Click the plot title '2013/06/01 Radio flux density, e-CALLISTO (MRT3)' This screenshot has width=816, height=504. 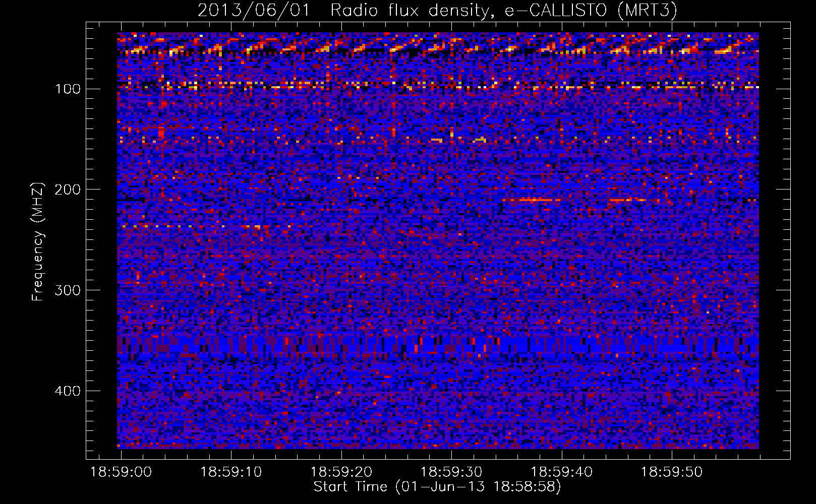(x=437, y=10)
